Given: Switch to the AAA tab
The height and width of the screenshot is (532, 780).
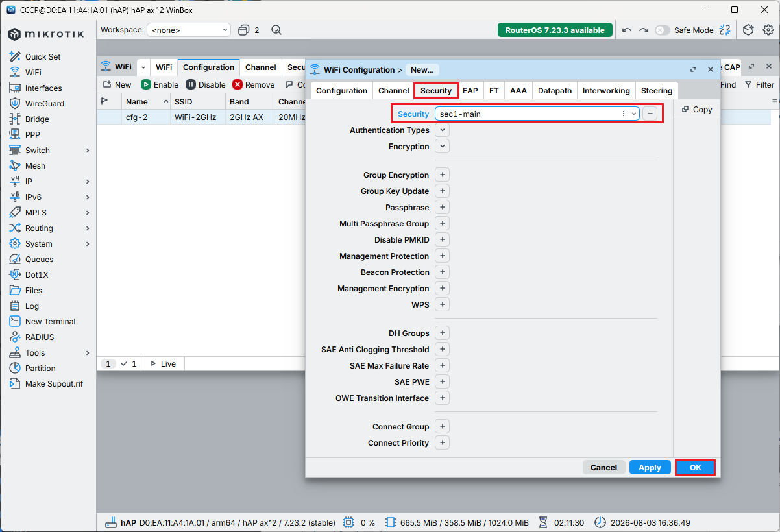Looking at the screenshot, I should tap(518, 90).
